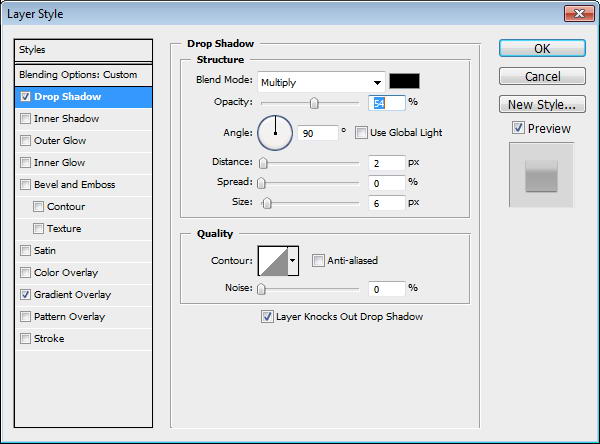Enable the Satin checkbox

tap(25, 251)
